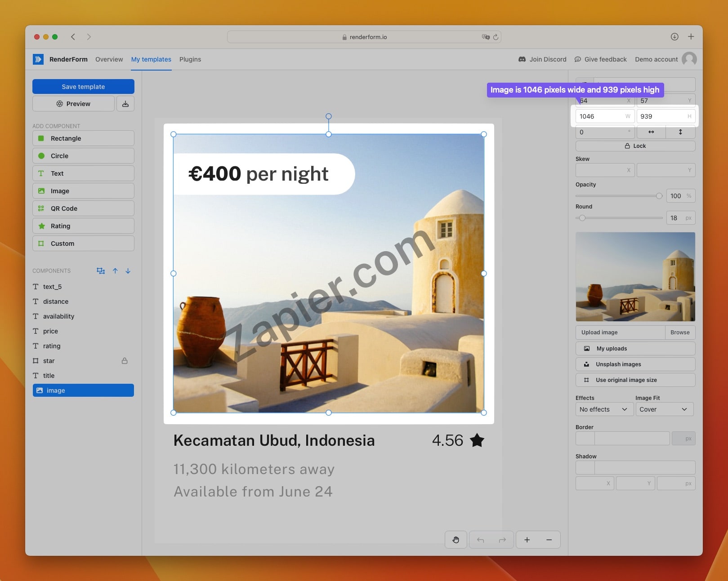Image resolution: width=728 pixels, height=581 pixels.
Task: Zoom out with minus icon
Action: [549, 540]
